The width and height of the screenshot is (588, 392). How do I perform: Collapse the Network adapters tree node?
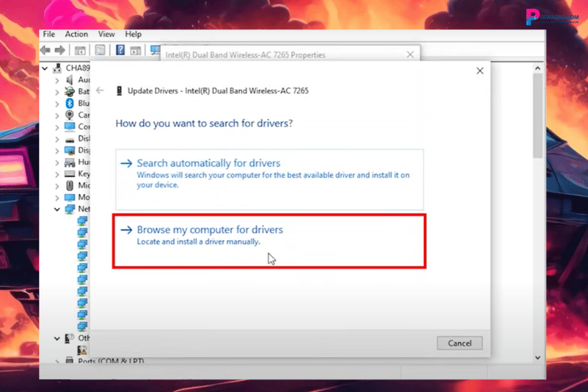click(58, 210)
